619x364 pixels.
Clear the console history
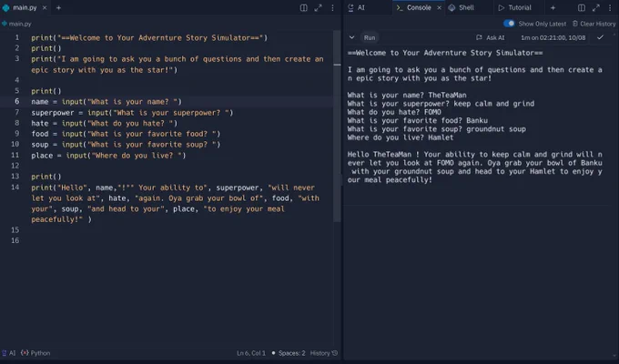click(594, 24)
